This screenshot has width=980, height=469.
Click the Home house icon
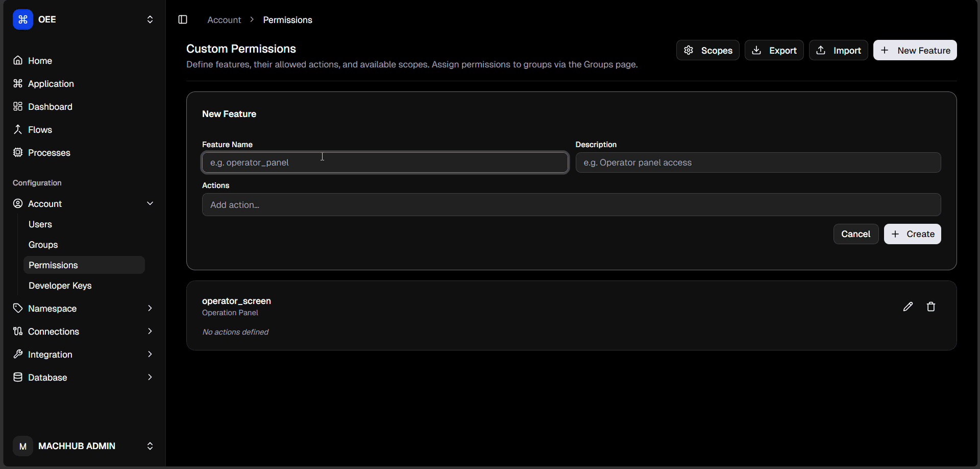point(18,60)
